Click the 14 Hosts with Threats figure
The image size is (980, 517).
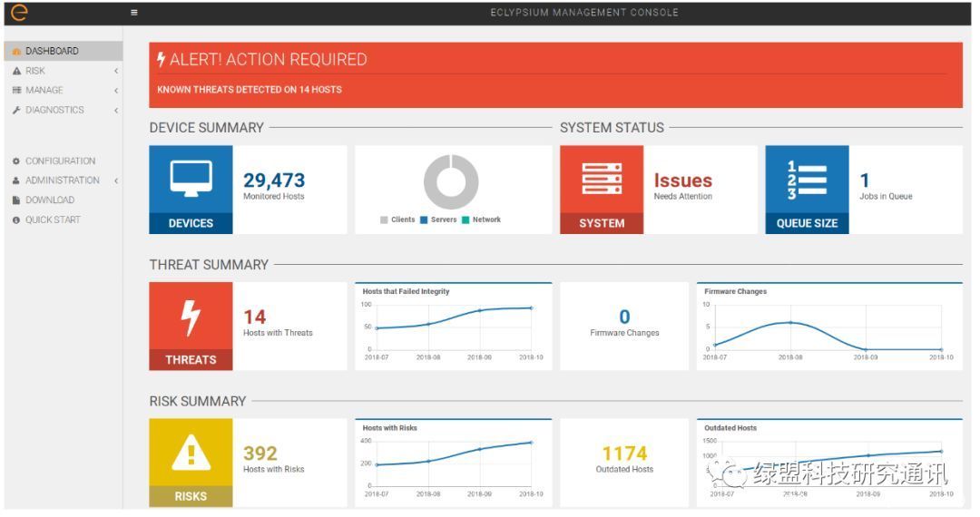point(255,317)
